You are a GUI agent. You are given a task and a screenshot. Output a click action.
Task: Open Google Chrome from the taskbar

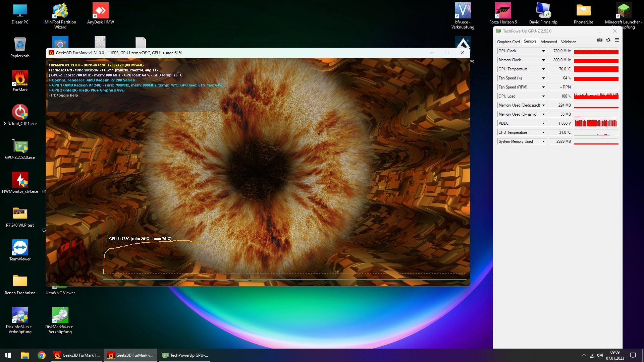42,355
